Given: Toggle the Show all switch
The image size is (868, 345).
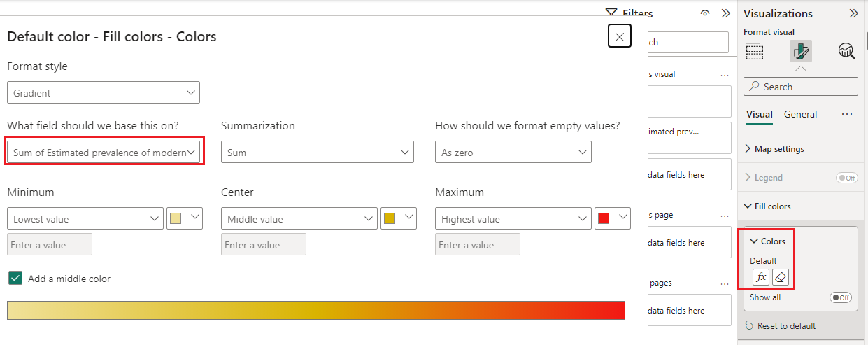Looking at the screenshot, I should pos(840,297).
